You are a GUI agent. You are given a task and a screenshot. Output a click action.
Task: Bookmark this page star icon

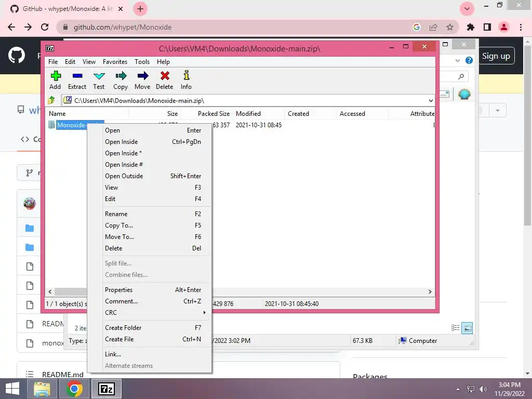pyautogui.click(x=450, y=27)
